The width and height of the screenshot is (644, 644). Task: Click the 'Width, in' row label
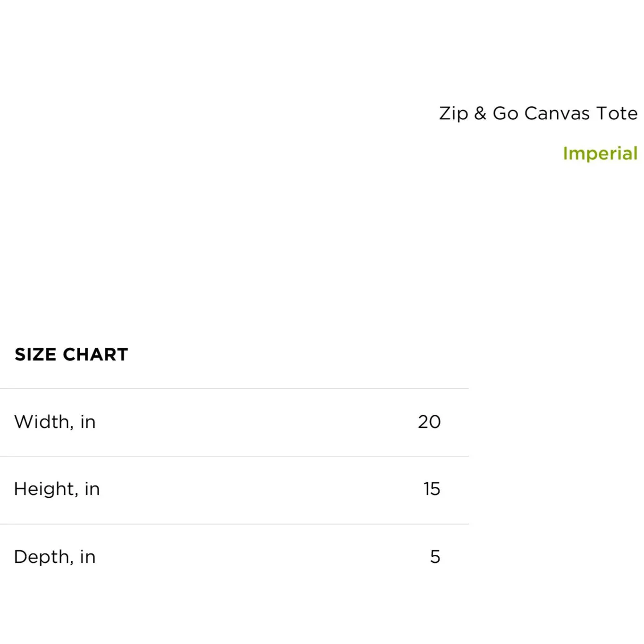pos(55,422)
